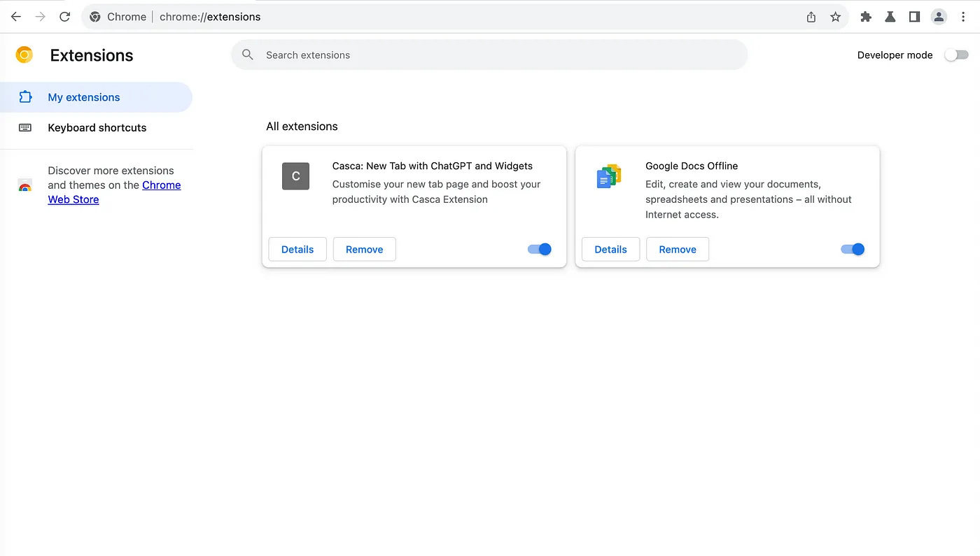This screenshot has height=556, width=980.
Task: Open Details for Casca extension
Action: click(297, 249)
